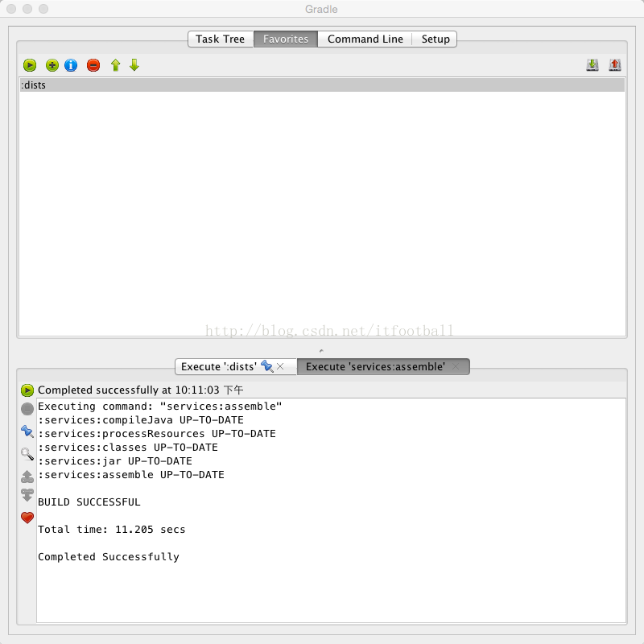Execute the selected favorite with green play icon

click(x=30, y=65)
